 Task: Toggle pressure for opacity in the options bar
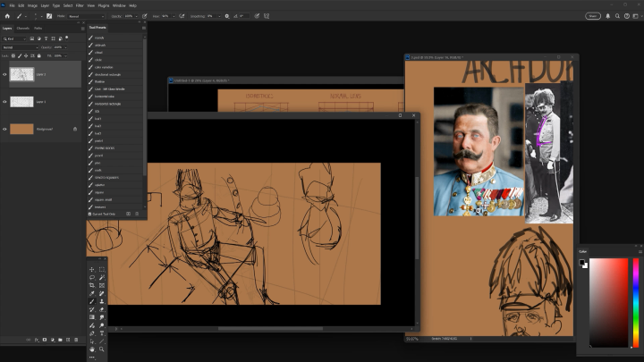145,16
